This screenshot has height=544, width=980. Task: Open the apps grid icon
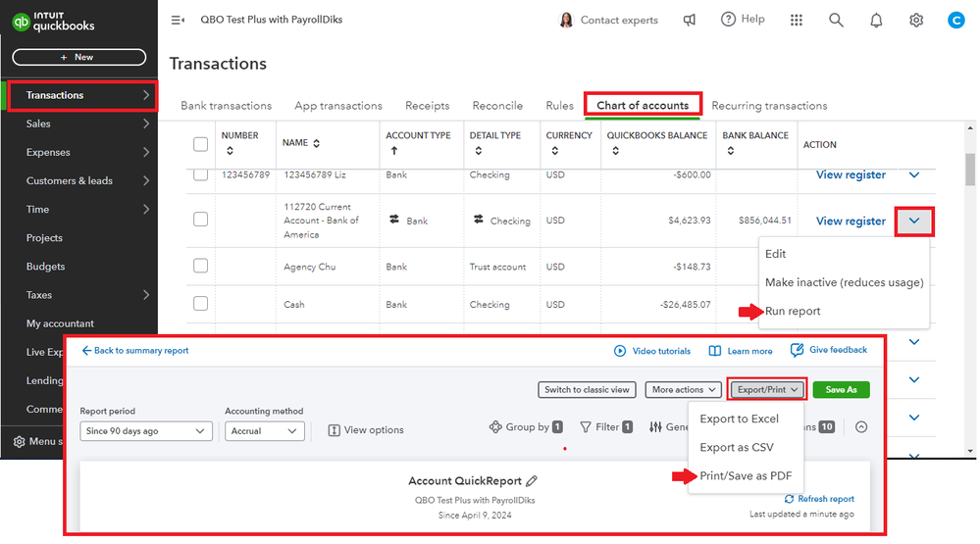pos(797,20)
